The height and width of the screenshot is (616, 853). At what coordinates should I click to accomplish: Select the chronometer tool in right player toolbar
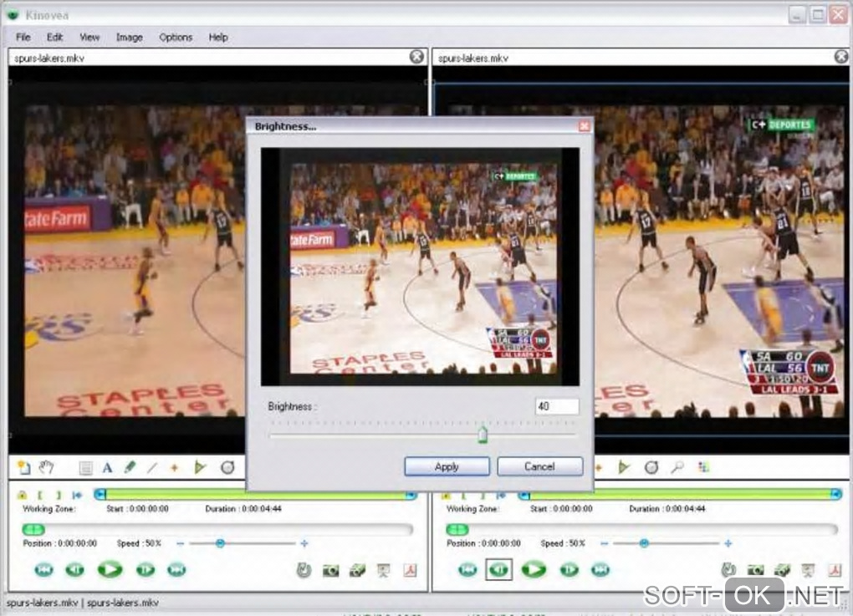click(x=651, y=467)
